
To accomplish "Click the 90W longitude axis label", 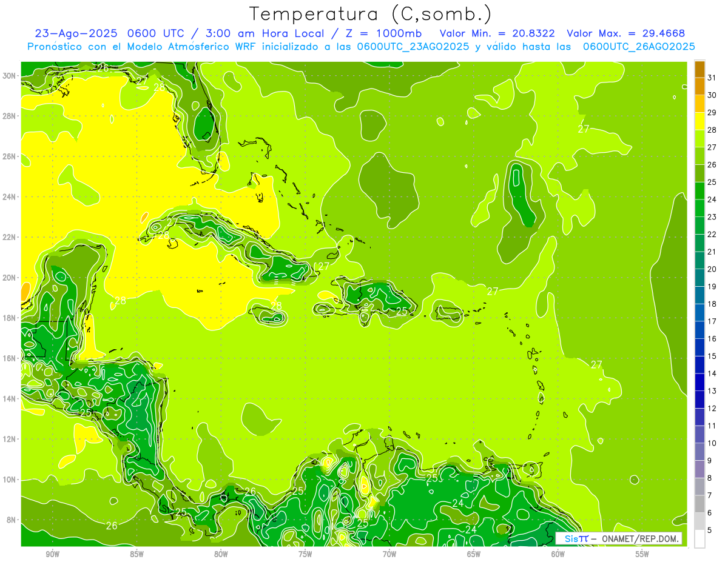I will pos(53,554).
